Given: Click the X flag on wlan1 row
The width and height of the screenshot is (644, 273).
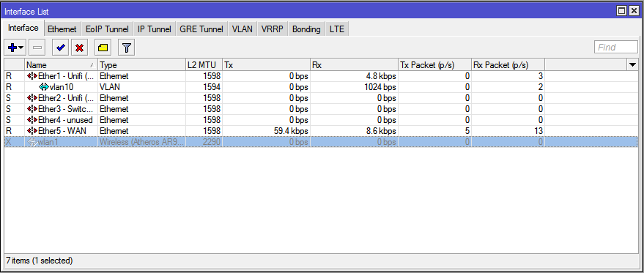Looking at the screenshot, I should pyautogui.click(x=8, y=142).
